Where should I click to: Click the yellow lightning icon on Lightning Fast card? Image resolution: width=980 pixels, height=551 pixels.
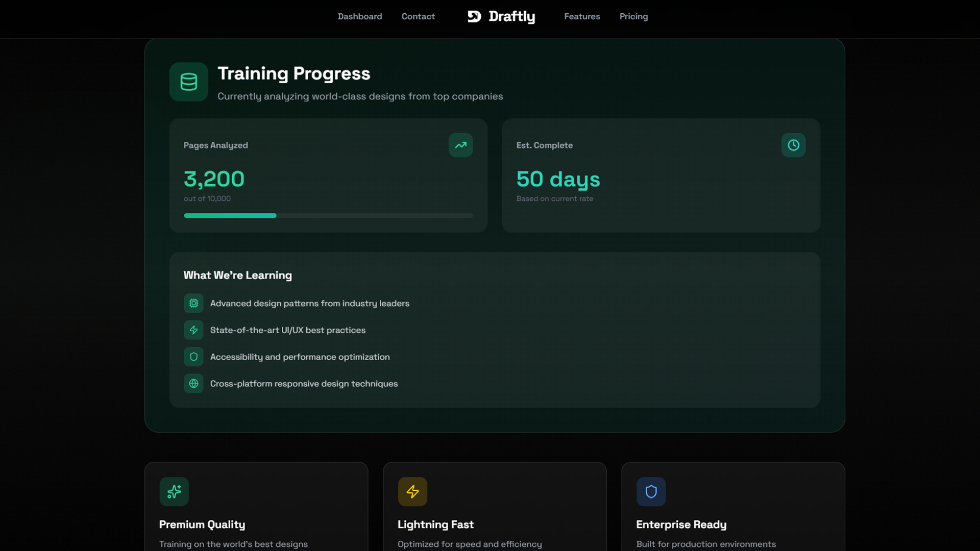point(412,491)
